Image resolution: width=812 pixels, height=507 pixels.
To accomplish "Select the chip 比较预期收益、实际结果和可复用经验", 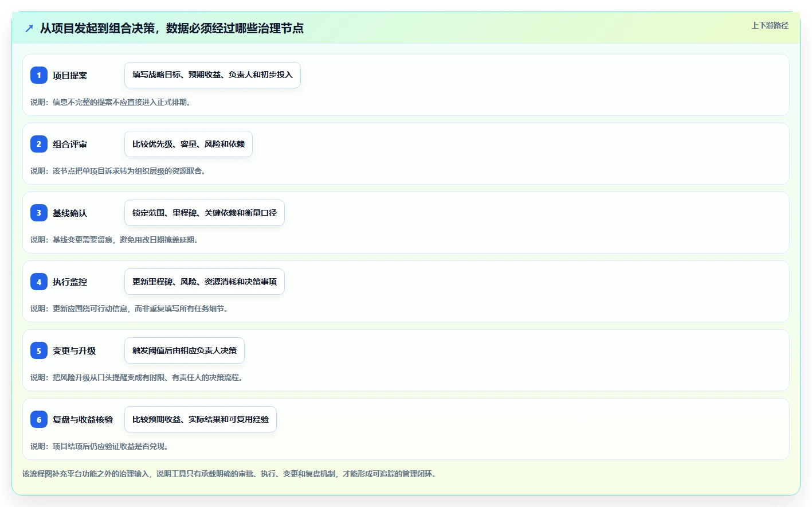I will (x=201, y=419).
